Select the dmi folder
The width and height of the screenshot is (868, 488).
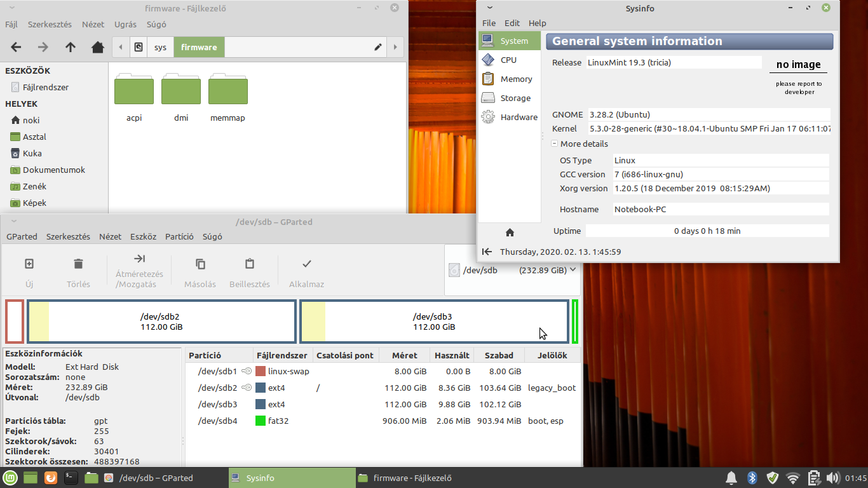pos(181,98)
